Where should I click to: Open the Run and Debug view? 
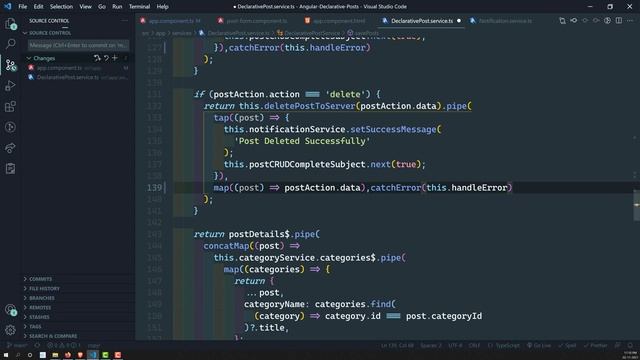[11, 86]
